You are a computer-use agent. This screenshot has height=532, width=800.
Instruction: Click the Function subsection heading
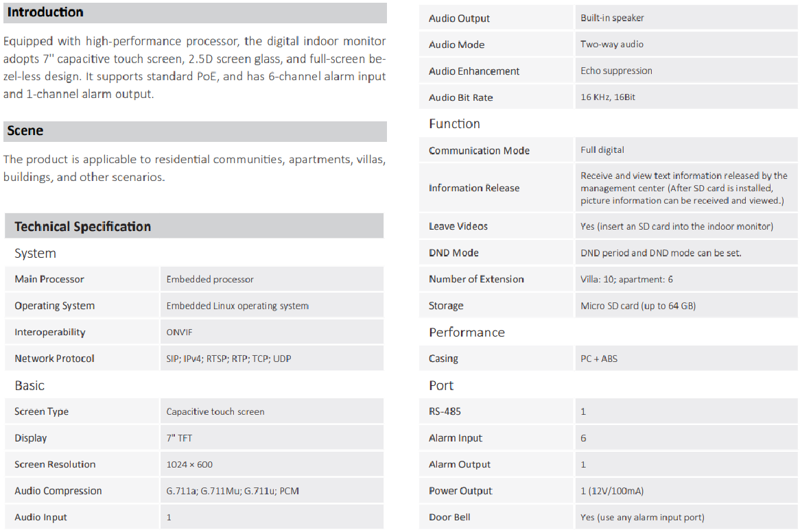454,124
